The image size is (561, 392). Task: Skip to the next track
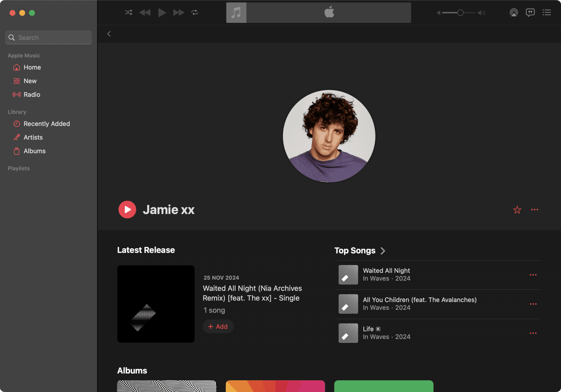click(x=178, y=12)
